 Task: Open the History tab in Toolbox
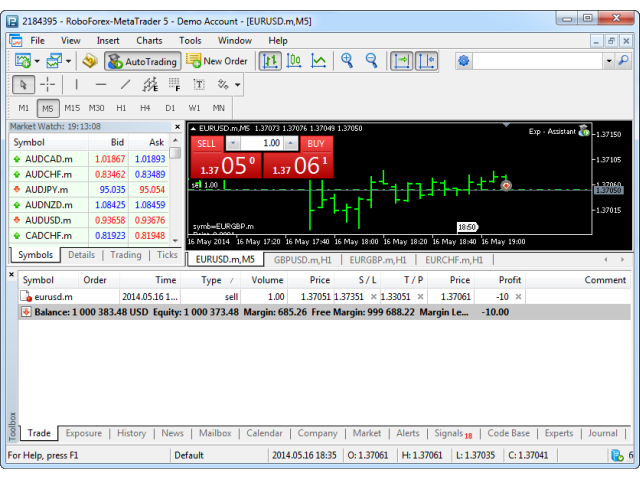[x=131, y=433]
